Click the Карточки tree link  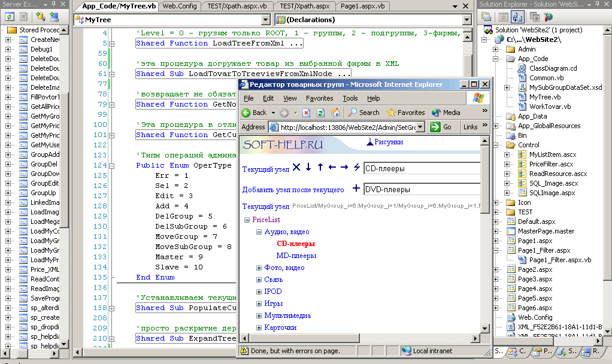[280, 327]
